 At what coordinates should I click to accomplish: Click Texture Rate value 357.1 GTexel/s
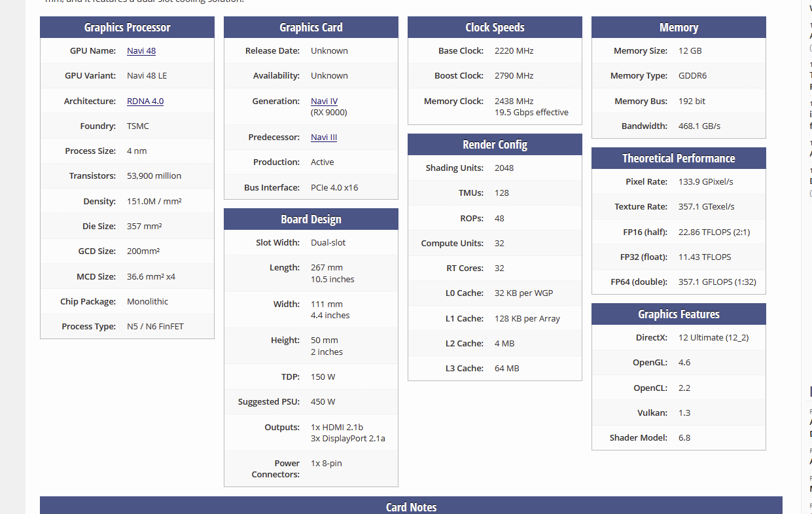707,206
